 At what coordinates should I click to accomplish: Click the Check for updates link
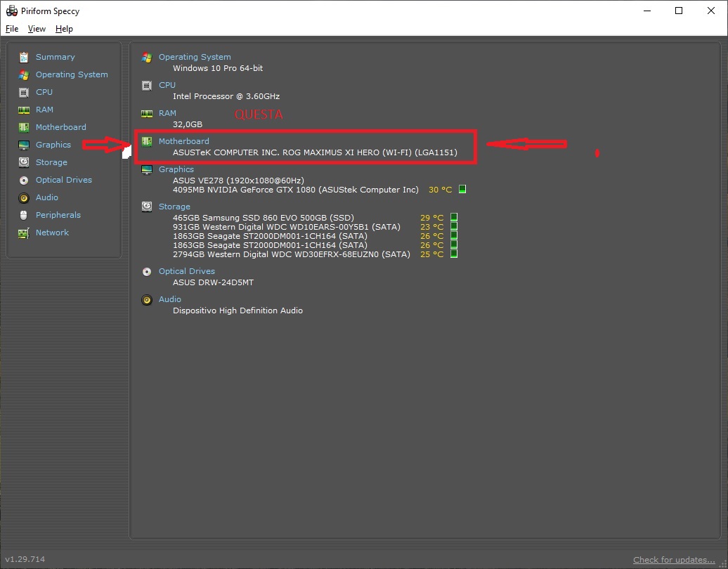(674, 560)
